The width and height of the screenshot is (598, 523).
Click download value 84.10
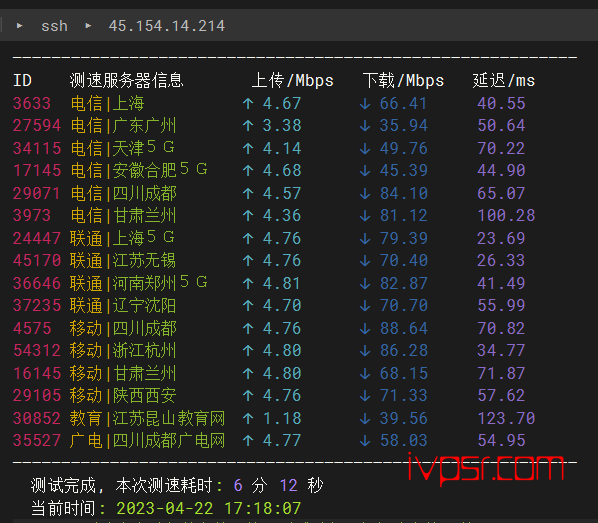pyautogui.click(x=403, y=193)
